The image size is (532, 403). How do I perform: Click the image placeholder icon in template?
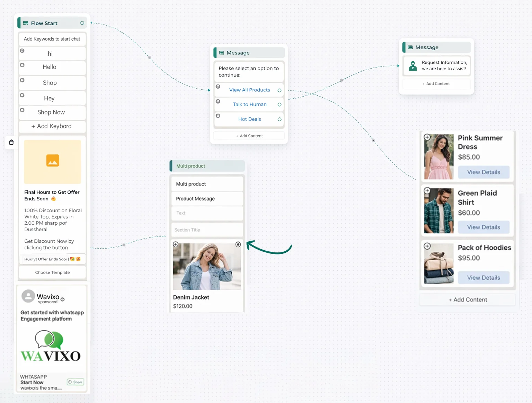[x=53, y=161]
